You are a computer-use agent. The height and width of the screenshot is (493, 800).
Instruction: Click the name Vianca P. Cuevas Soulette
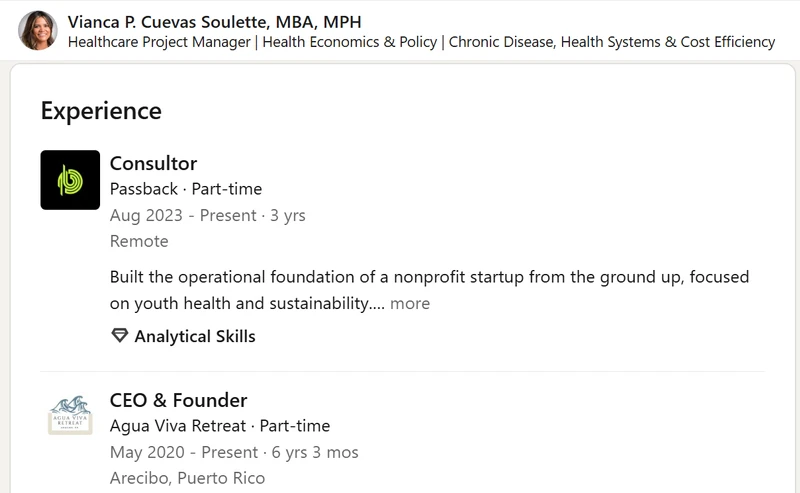coord(167,22)
